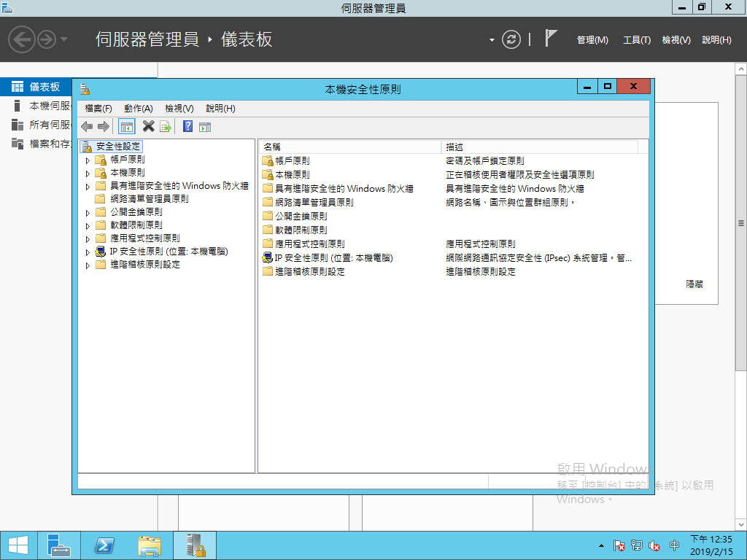The height and width of the screenshot is (560, 747).
Task: Open File Explorer from the taskbar
Action: (150, 545)
